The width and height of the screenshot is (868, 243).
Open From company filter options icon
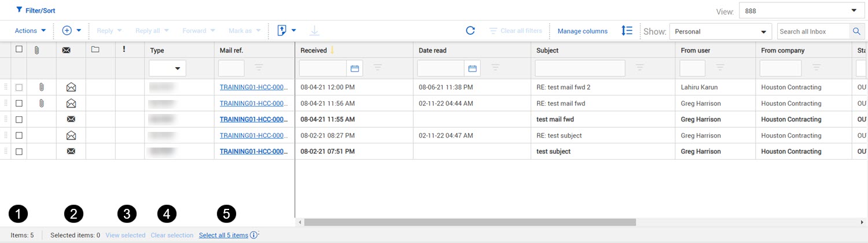click(x=816, y=68)
